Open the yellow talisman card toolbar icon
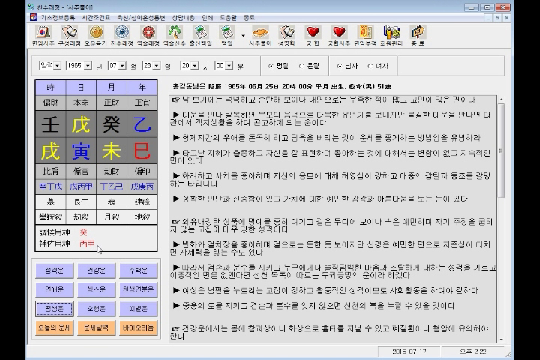 [x=365, y=32]
